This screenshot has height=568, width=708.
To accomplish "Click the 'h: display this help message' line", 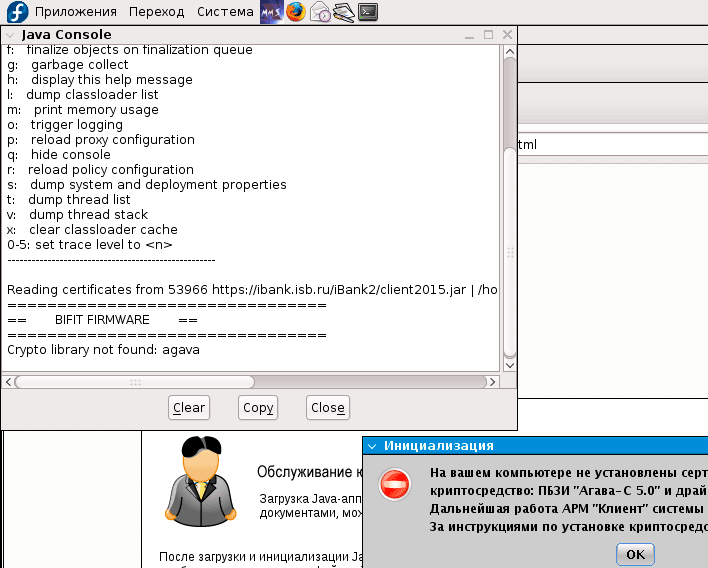I will pyautogui.click(x=100, y=80).
